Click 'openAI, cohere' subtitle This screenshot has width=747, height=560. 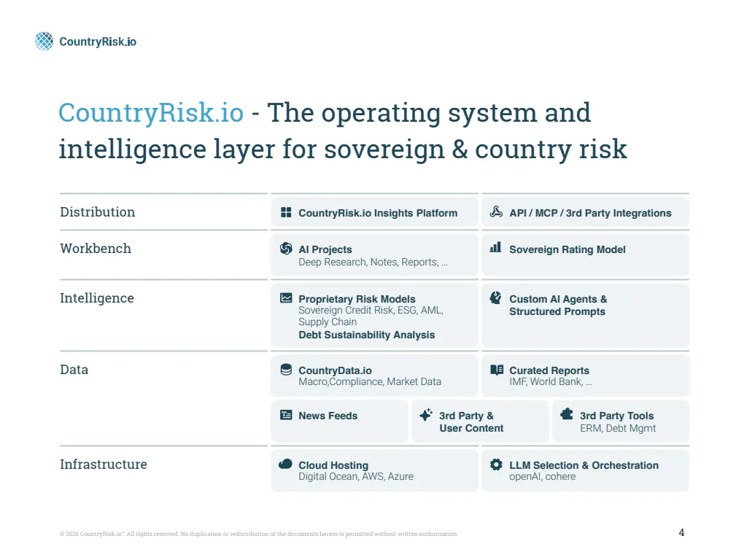coord(542,477)
